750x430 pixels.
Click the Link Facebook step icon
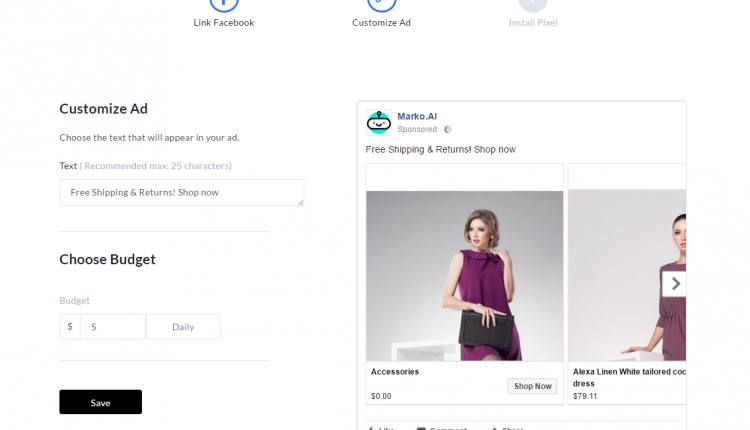click(x=223, y=4)
